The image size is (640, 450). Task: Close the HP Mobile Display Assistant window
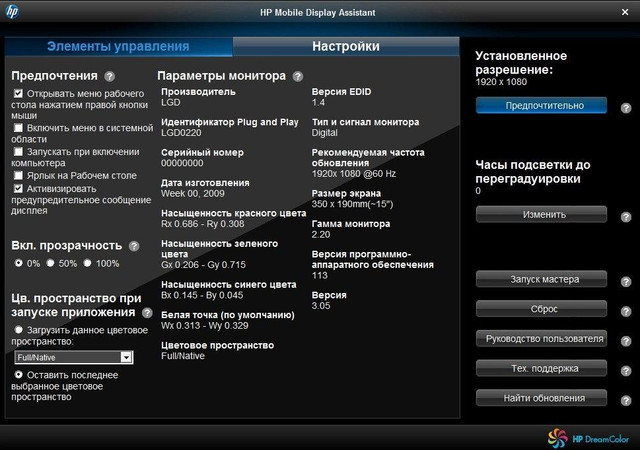625,12
